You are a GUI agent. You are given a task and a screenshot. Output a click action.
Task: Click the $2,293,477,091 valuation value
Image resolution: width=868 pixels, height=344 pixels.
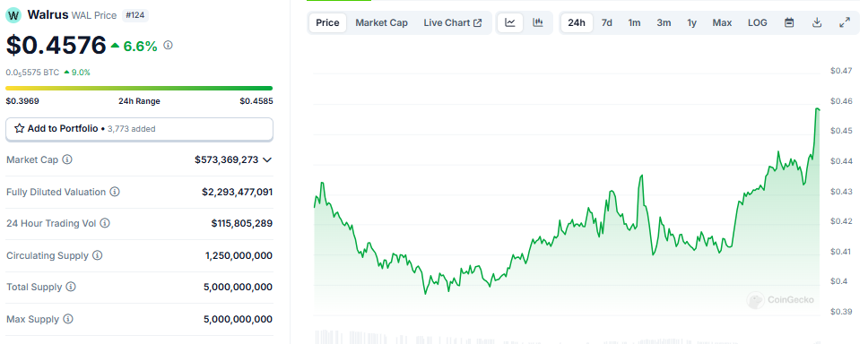(237, 192)
